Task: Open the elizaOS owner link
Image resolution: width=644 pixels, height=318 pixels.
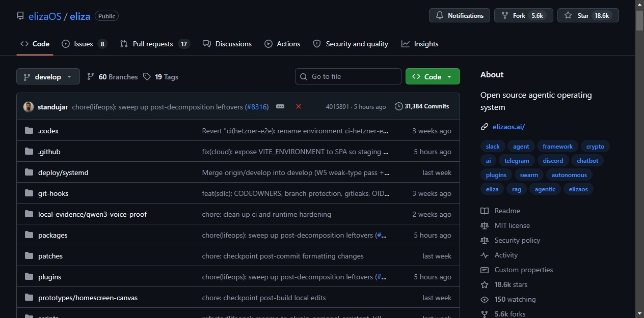Action: 45,16
